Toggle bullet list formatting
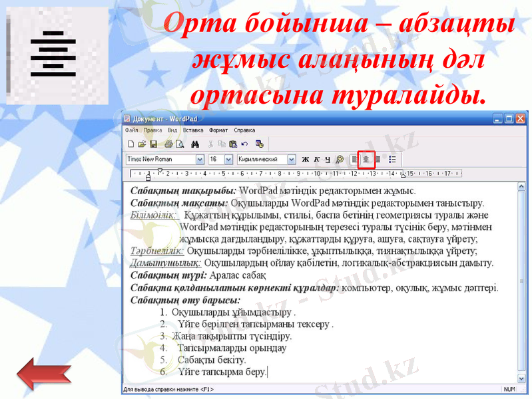 [x=393, y=159]
